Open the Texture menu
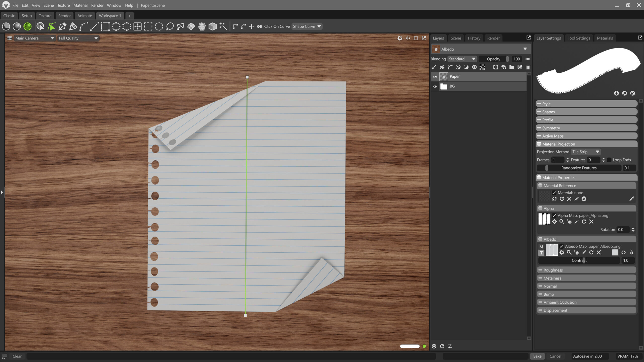 63,5
